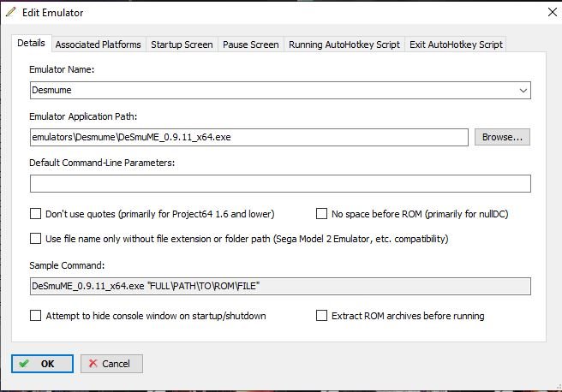Click the pencil icon in the title bar
This screenshot has height=392, width=562.
coord(11,12)
